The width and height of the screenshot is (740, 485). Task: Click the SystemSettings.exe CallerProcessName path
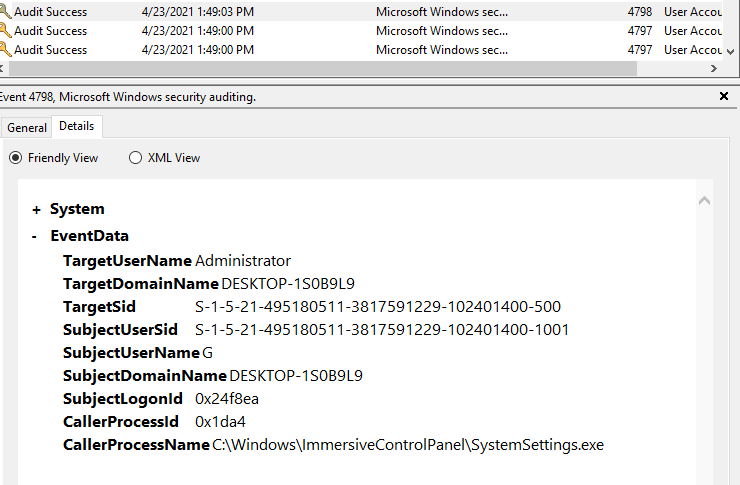tap(408, 444)
